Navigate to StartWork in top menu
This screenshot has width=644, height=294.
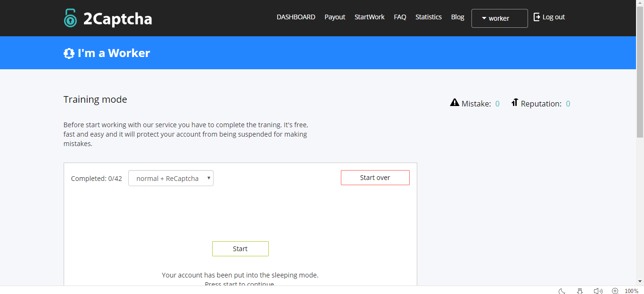tap(369, 17)
